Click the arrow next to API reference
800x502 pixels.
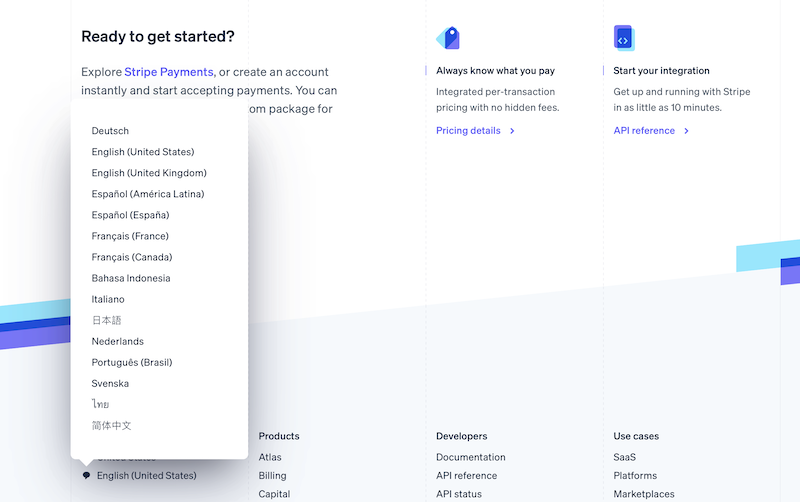(687, 131)
